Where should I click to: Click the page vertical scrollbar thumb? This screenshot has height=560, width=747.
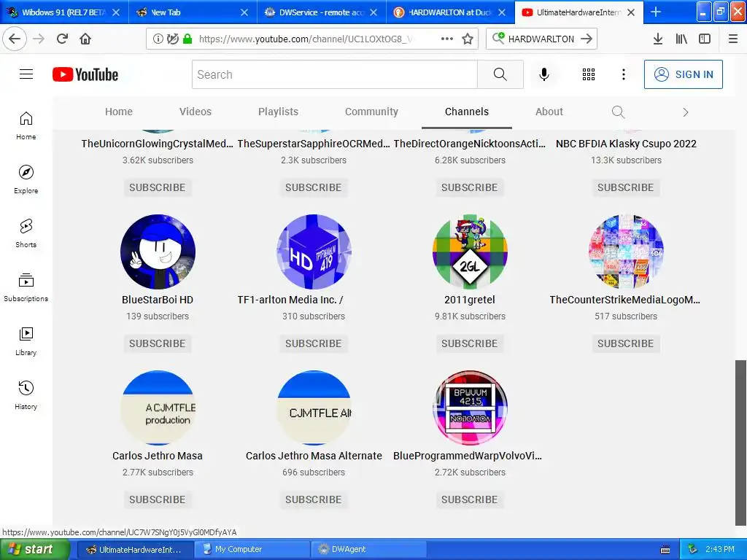point(740,443)
